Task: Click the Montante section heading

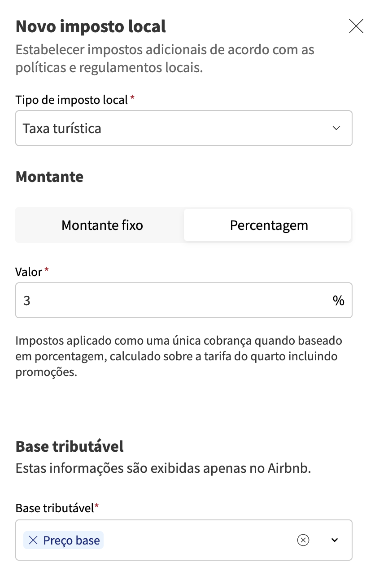Action: pos(49,177)
